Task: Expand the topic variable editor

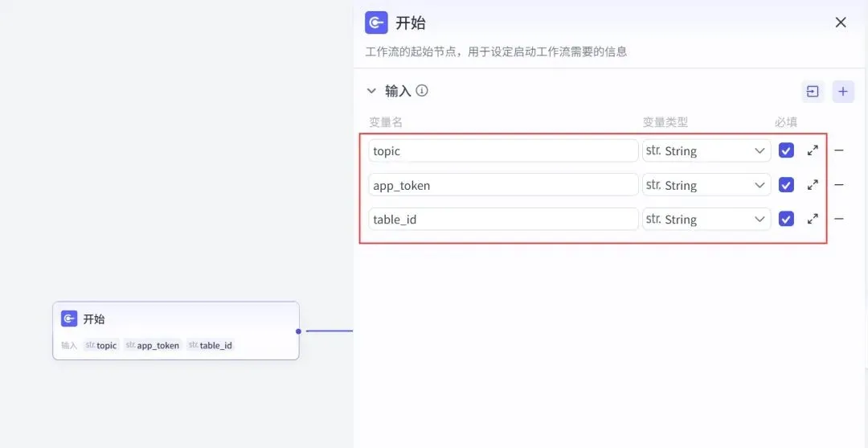Action: (x=813, y=150)
